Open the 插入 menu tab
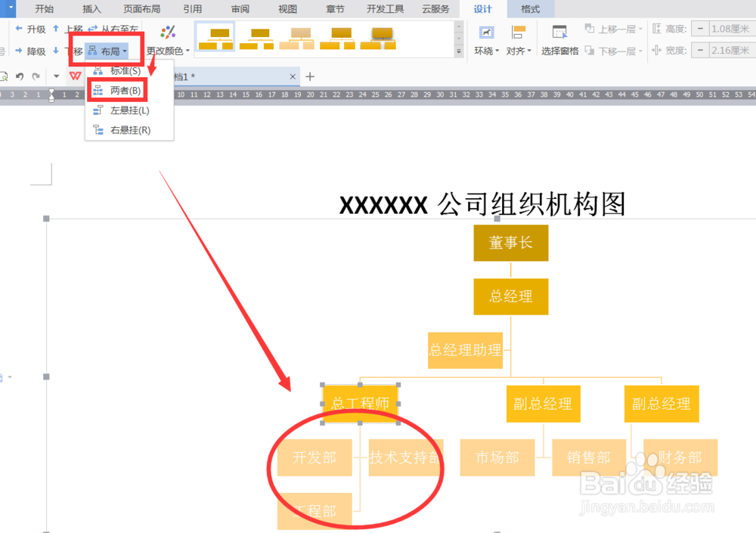 91,9
